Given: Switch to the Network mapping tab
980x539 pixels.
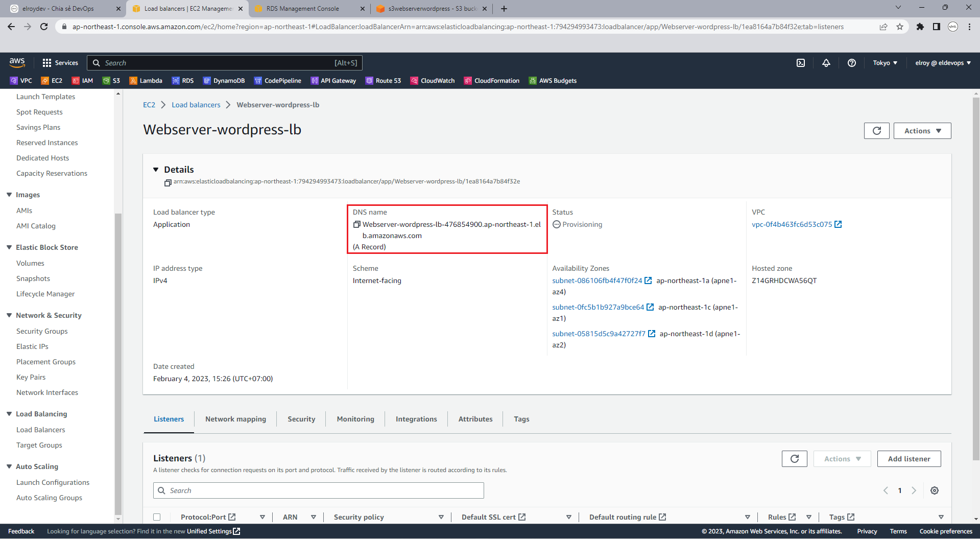Looking at the screenshot, I should click(235, 419).
